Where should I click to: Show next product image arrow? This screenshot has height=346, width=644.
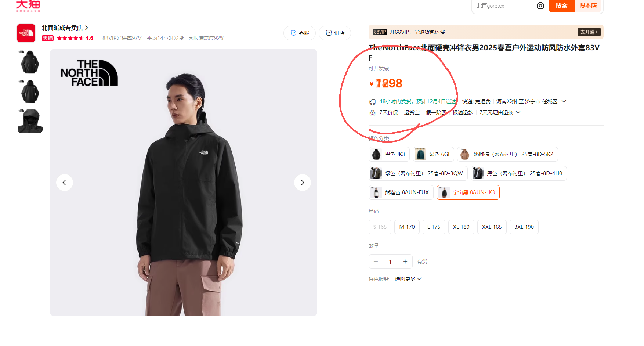(x=302, y=183)
